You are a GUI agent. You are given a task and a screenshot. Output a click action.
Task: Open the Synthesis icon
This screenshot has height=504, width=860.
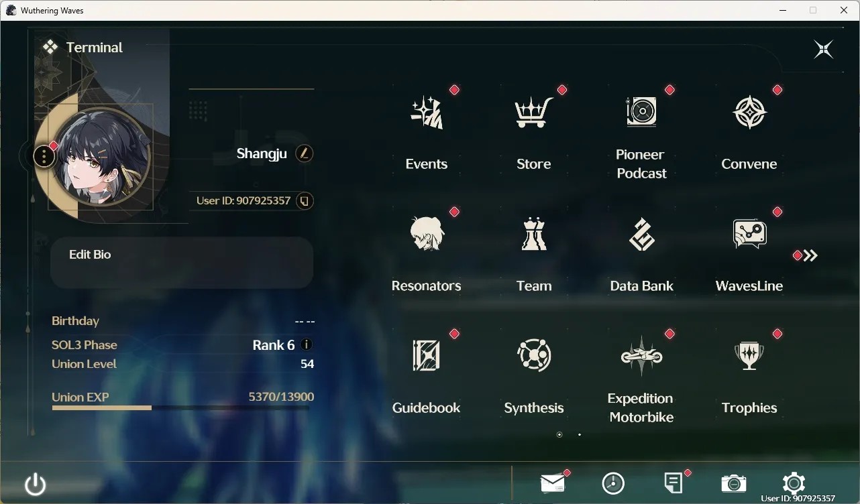tap(534, 355)
